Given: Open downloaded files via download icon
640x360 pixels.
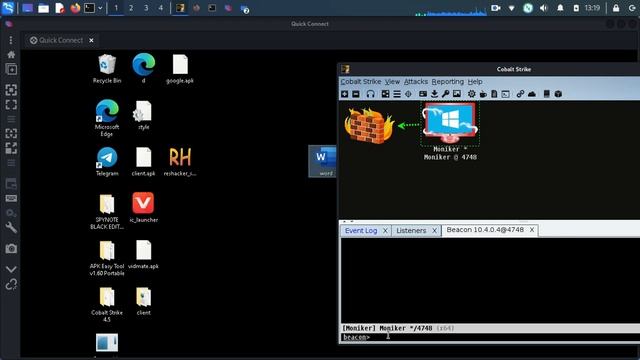Looking at the screenshot, I should tap(434, 94).
